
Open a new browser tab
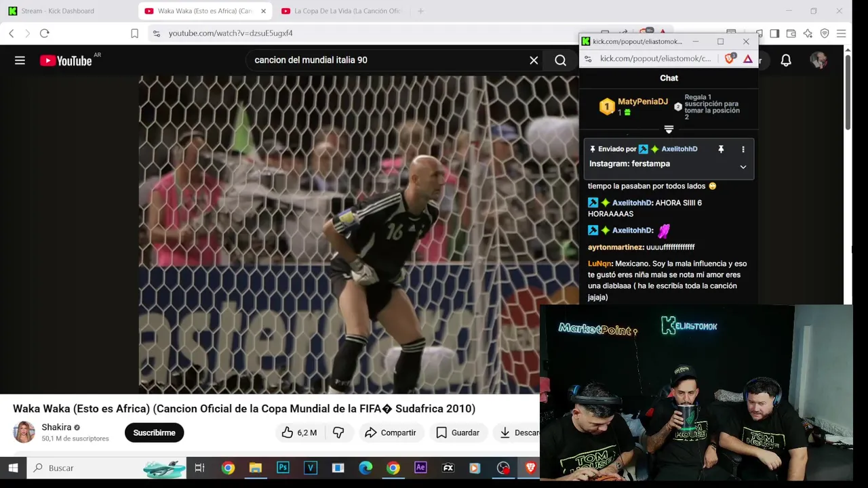coord(420,11)
